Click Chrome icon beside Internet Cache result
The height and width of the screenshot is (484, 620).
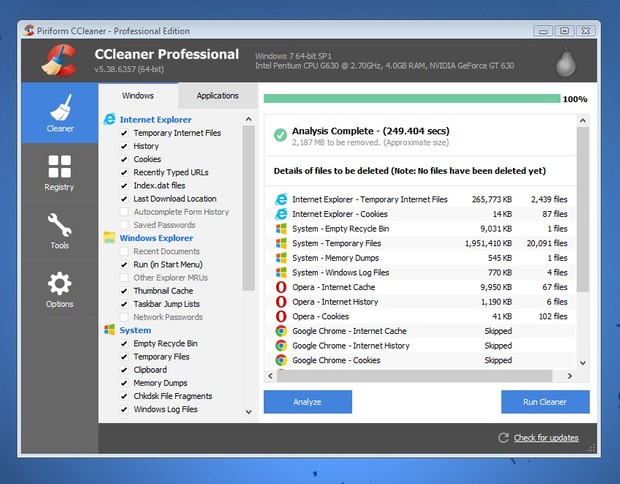pyautogui.click(x=281, y=331)
